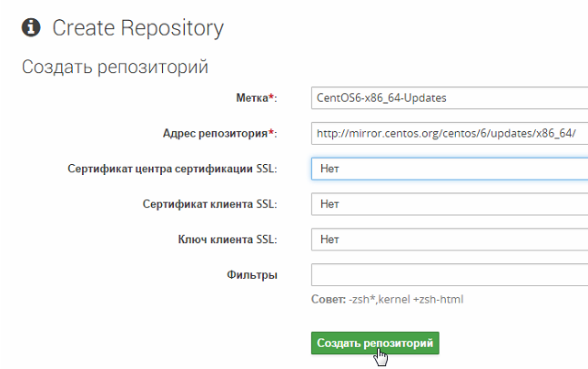This screenshot has width=588, height=369.
Task: Click the filter example "-zsh*,kernel +zsh-html"
Action: (408, 300)
